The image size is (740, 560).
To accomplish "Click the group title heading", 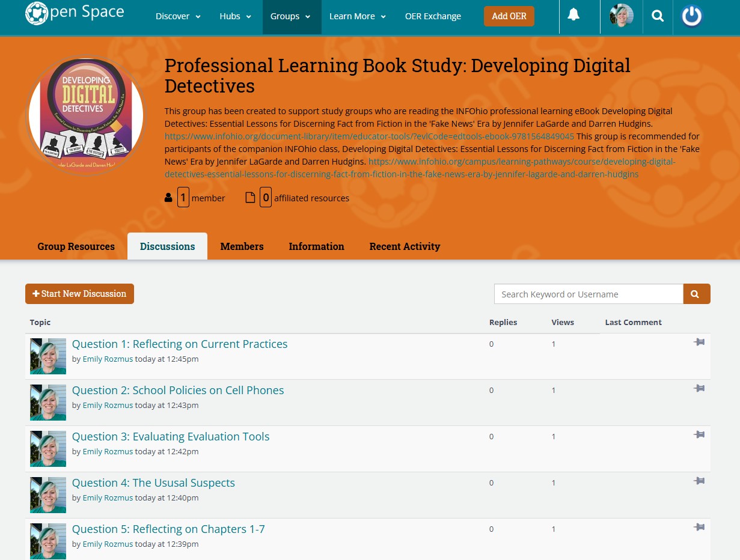I will coord(397,76).
